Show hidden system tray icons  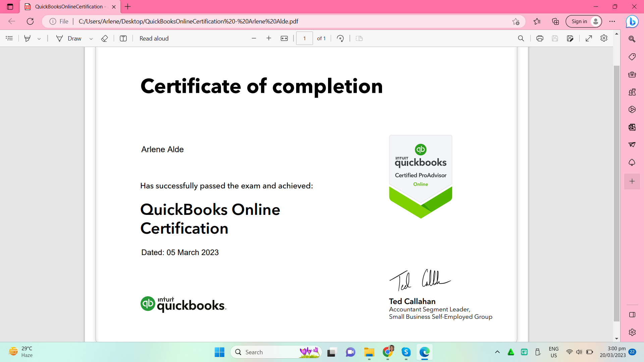tap(497, 352)
